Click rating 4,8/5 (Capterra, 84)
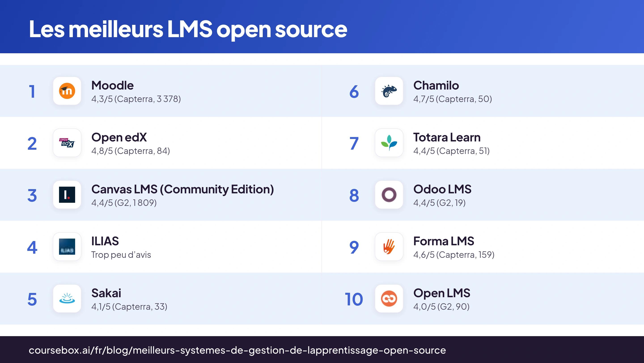644x363 pixels. click(131, 151)
